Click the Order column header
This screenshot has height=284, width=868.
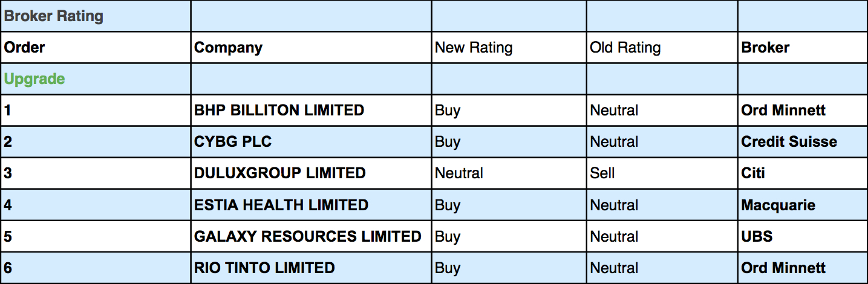25,48
